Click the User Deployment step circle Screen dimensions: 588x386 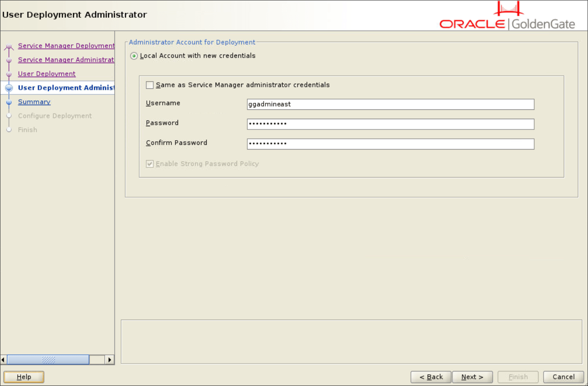tap(9, 74)
